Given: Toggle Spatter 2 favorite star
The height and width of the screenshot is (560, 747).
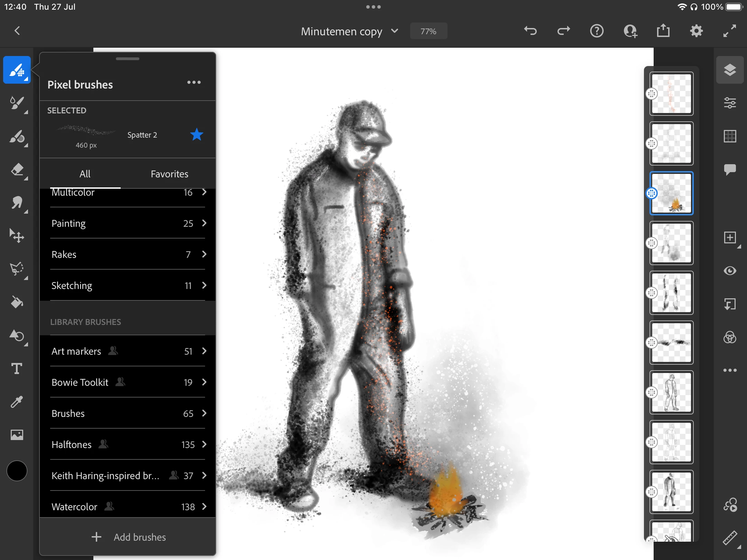Looking at the screenshot, I should click(196, 135).
